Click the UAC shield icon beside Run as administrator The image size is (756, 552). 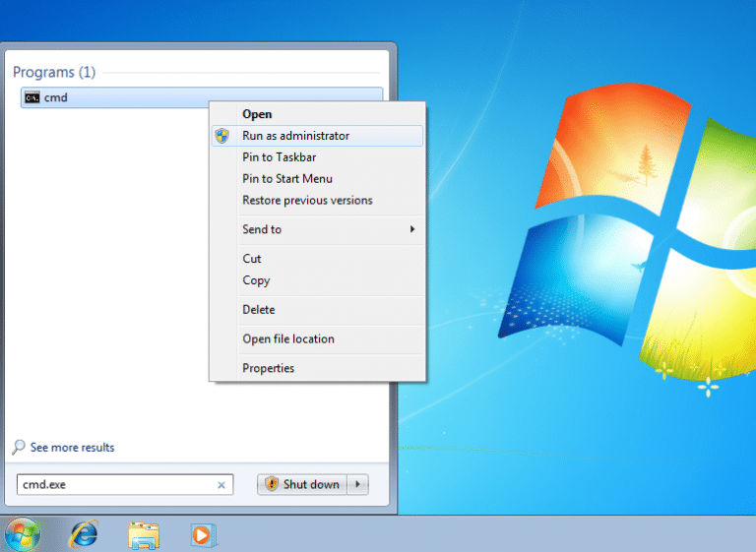[221, 136]
